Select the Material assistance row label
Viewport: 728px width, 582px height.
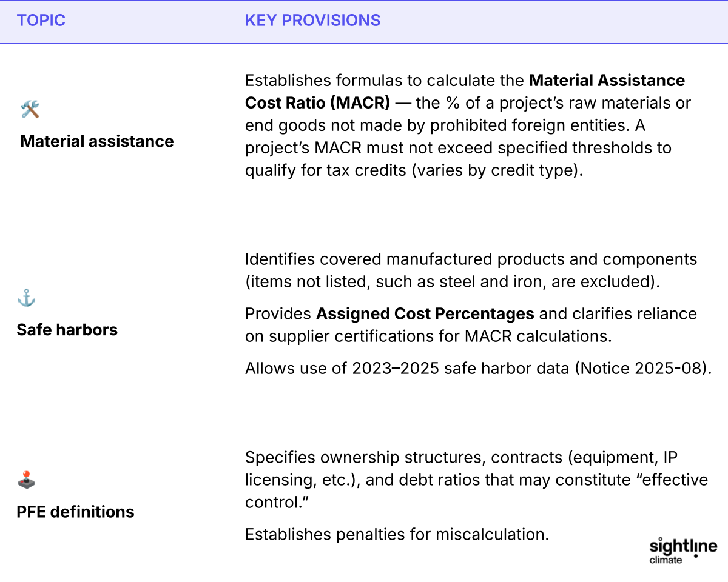tap(97, 141)
